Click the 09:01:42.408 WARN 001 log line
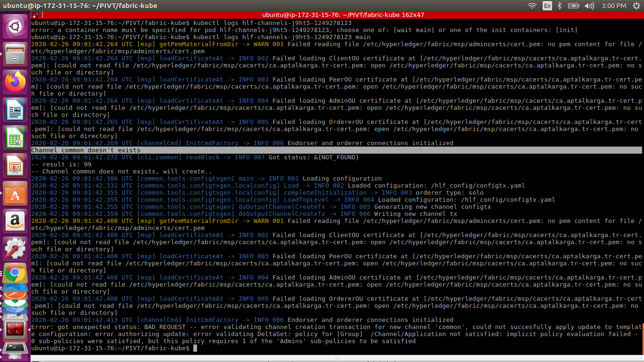The width and height of the screenshot is (644, 362). [337, 224]
